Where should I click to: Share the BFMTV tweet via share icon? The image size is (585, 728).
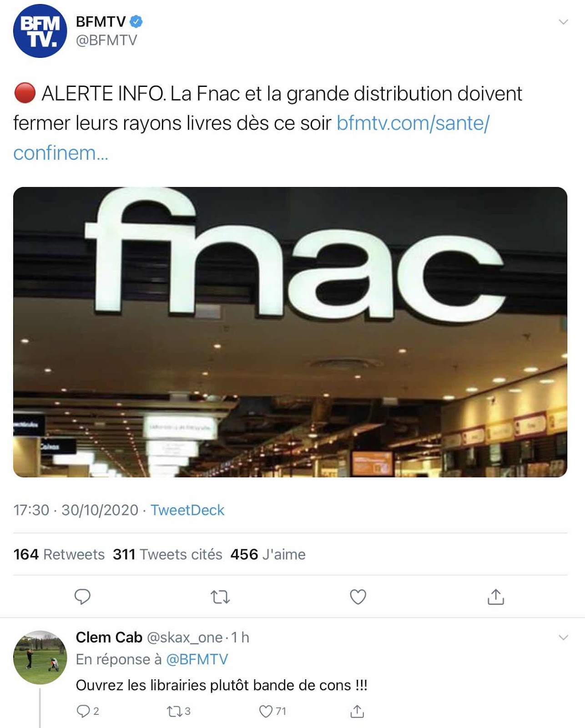tap(496, 597)
